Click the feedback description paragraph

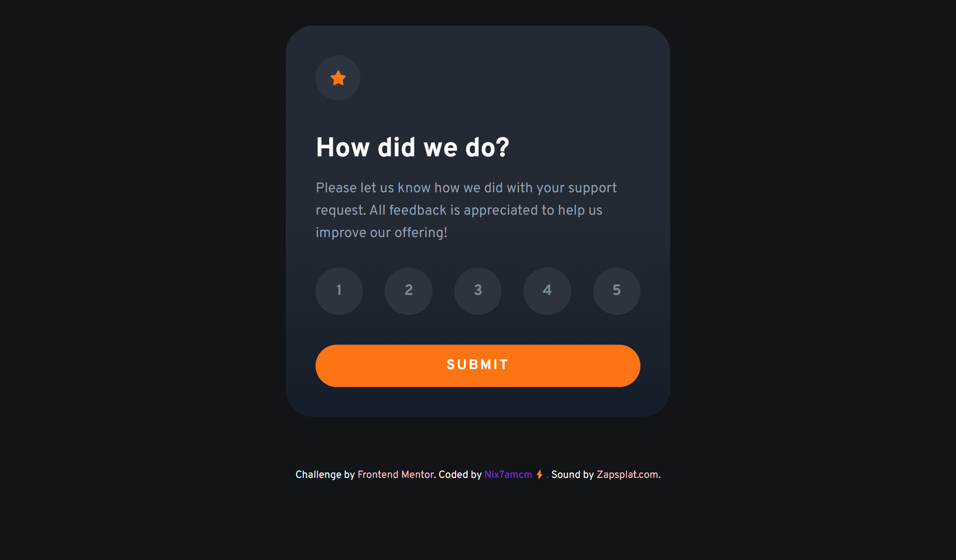(x=466, y=210)
